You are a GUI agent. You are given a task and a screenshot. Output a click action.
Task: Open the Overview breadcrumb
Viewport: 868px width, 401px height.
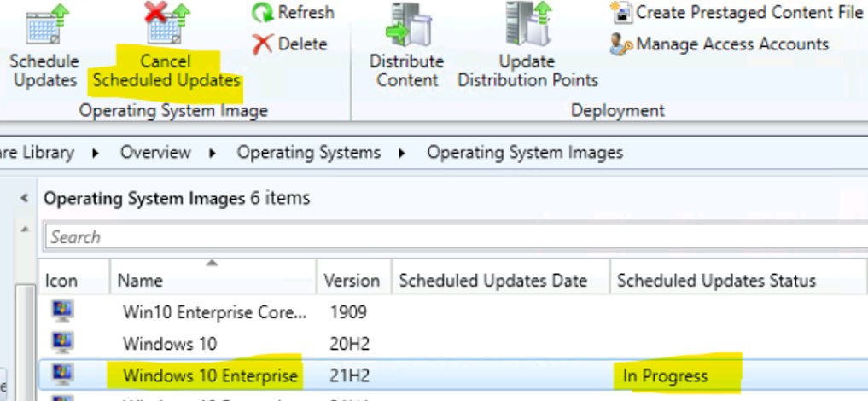(x=155, y=152)
